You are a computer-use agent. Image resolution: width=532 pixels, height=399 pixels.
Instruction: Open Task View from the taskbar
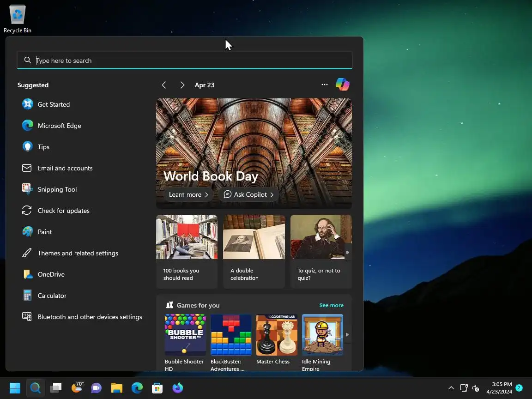tap(55, 388)
